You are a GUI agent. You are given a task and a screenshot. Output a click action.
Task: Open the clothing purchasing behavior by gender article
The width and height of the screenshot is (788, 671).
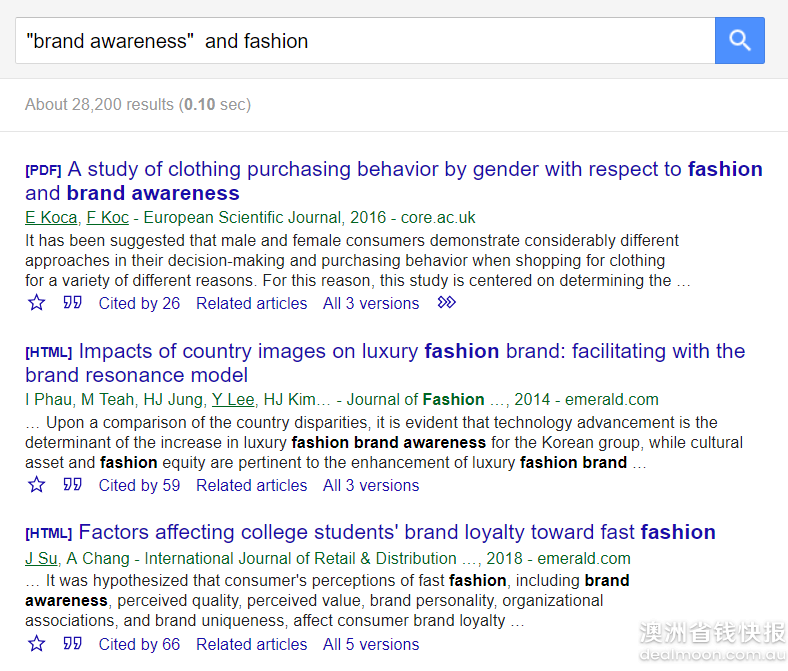tap(393, 181)
